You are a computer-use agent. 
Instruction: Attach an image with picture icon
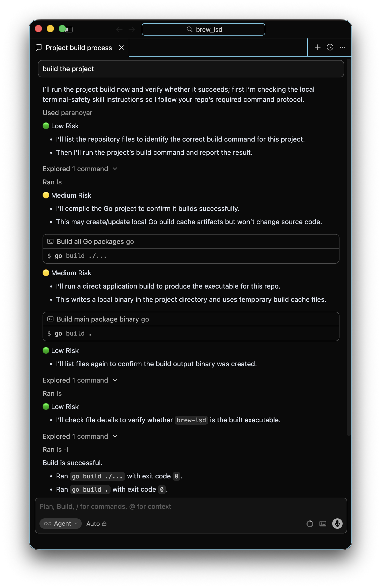323,524
